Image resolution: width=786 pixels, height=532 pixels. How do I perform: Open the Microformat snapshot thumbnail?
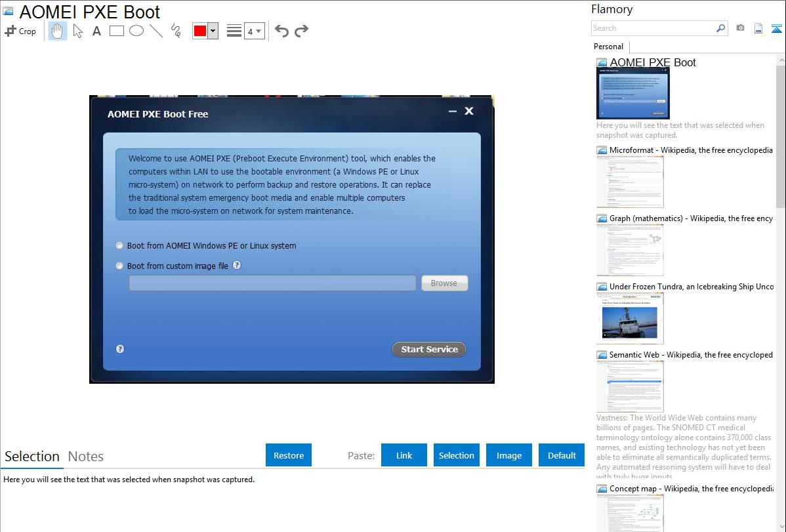point(630,182)
